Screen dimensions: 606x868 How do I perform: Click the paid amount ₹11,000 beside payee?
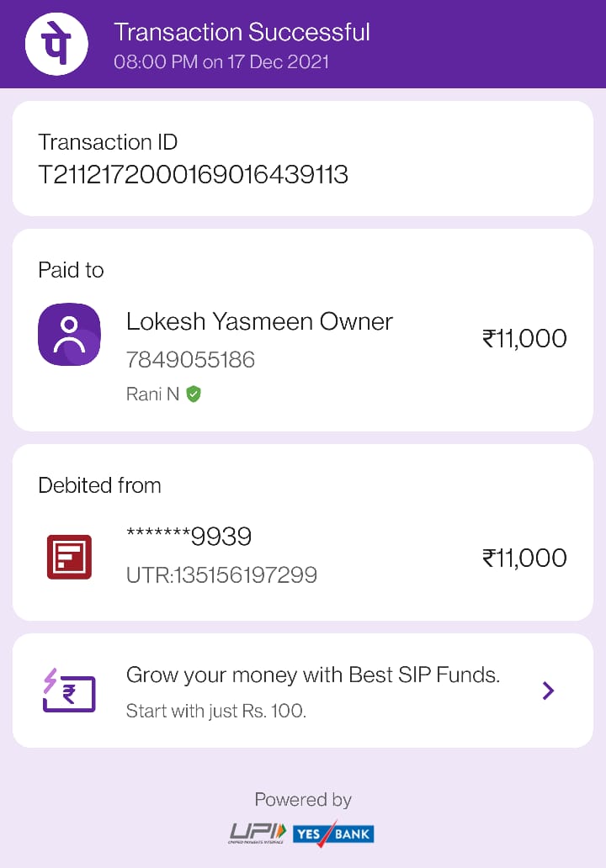coord(524,338)
